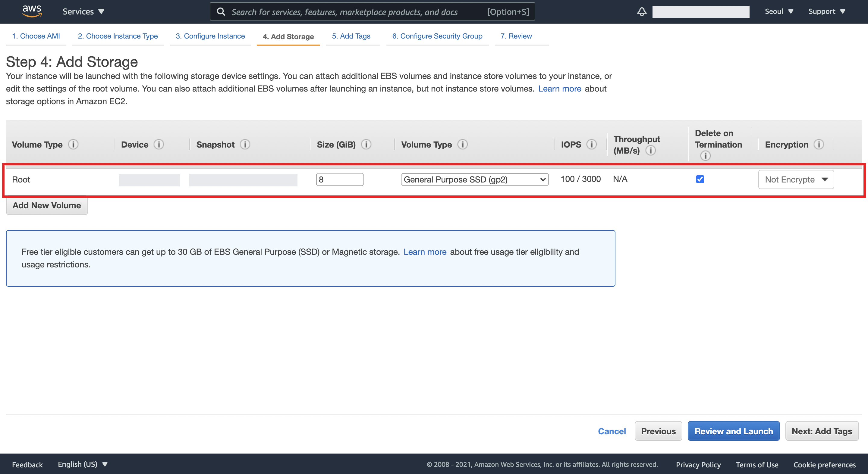Open the Seoul region selector
This screenshot has height=474, width=868.
779,11
